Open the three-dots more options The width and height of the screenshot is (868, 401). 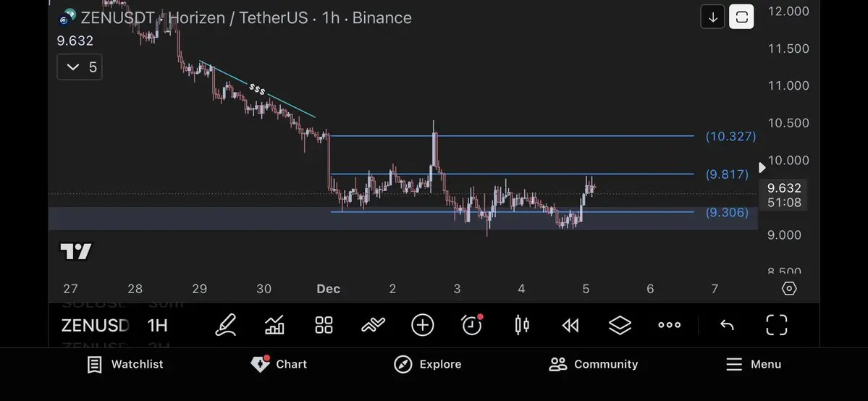pos(669,325)
